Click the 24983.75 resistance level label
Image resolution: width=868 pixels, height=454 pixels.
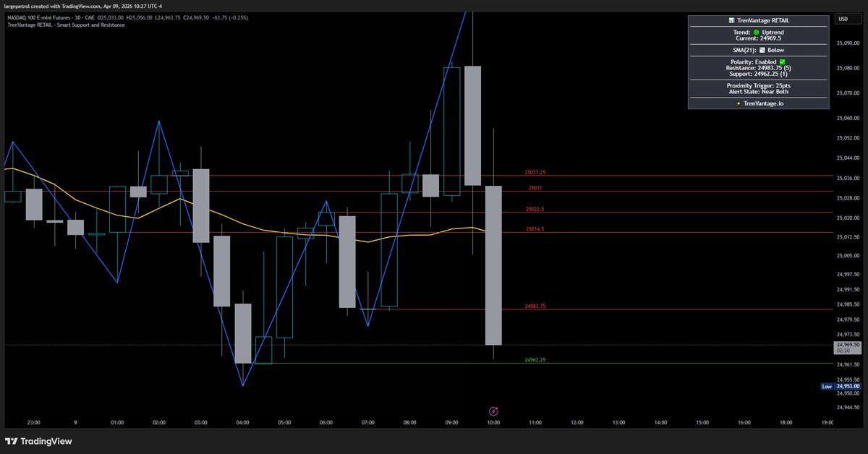535,307
